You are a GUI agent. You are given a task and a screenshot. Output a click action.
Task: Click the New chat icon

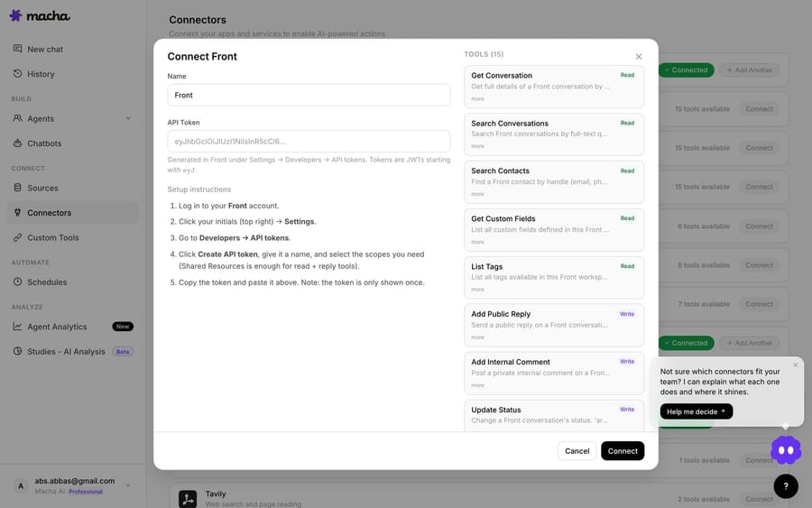[18, 49]
